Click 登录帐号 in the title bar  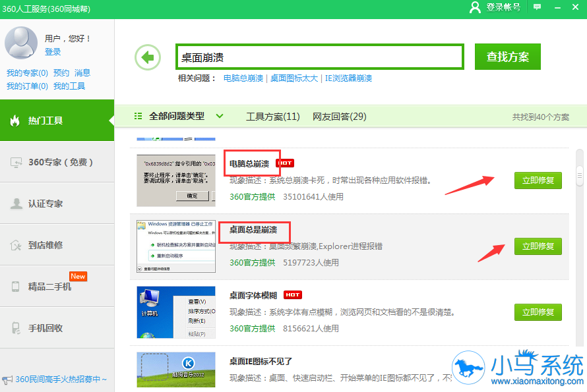(x=503, y=7)
